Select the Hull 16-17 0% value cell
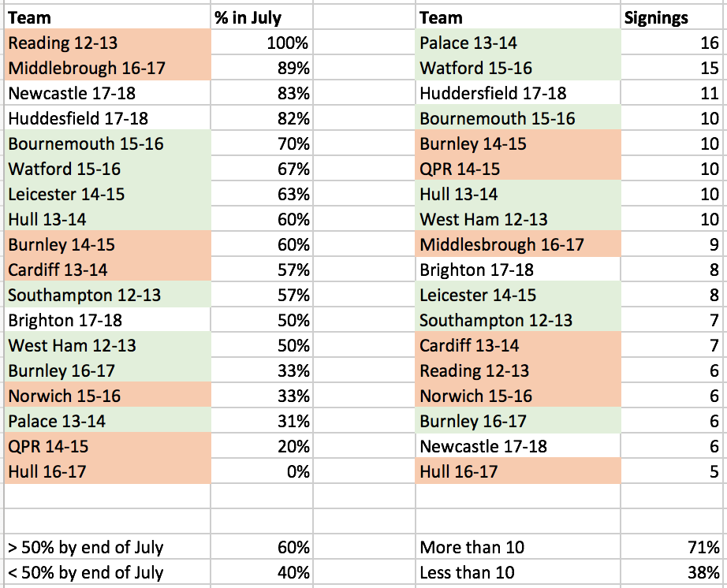This screenshot has height=588, width=727. [262, 471]
